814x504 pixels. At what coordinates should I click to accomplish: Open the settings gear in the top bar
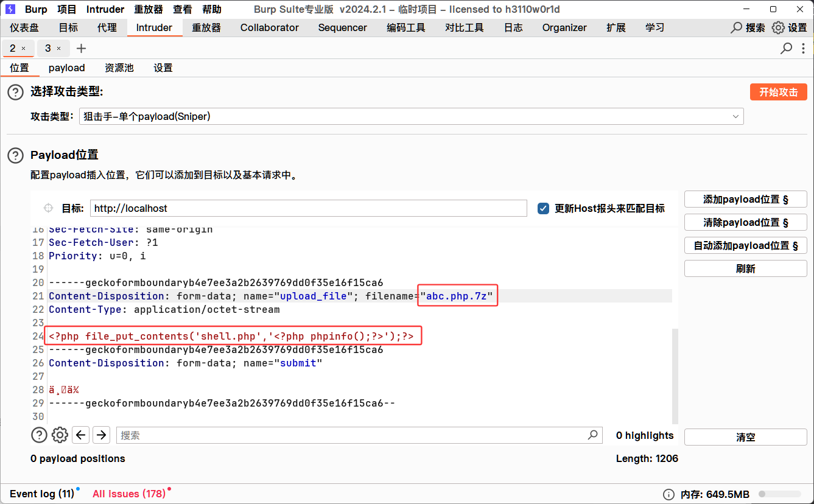click(778, 28)
